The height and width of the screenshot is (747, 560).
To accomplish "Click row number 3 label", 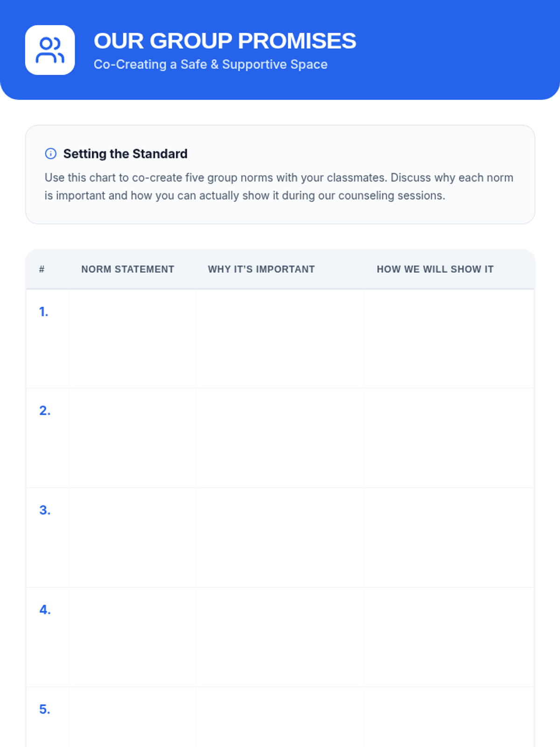I will [45, 510].
